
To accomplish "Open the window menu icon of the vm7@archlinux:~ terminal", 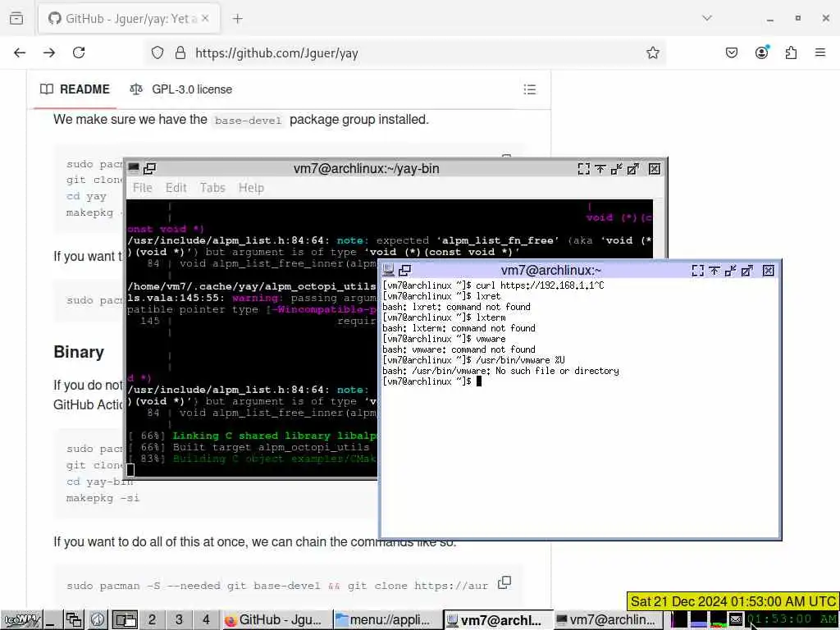I will click(389, 271).
